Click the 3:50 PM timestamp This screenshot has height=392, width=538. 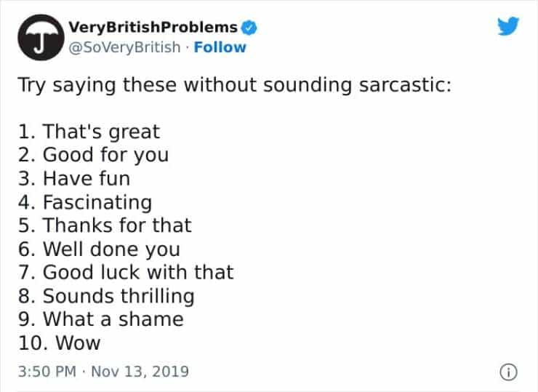[44, 371]
